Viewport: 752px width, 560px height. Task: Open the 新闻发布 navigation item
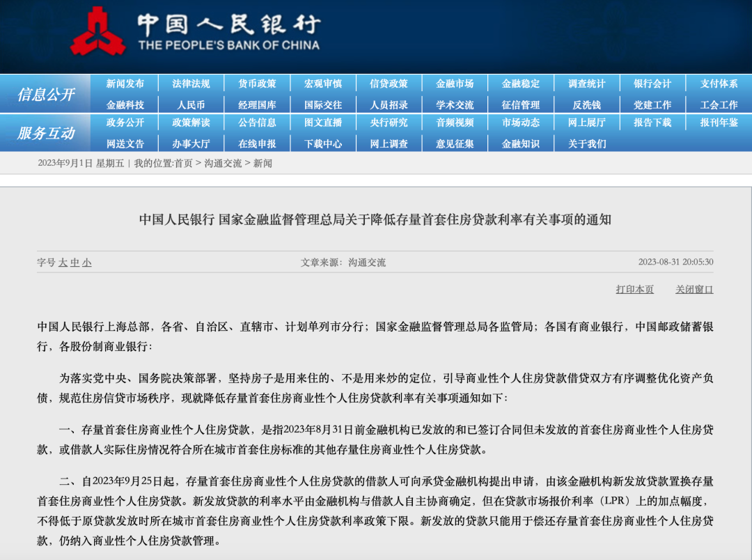tap(125, 84)
